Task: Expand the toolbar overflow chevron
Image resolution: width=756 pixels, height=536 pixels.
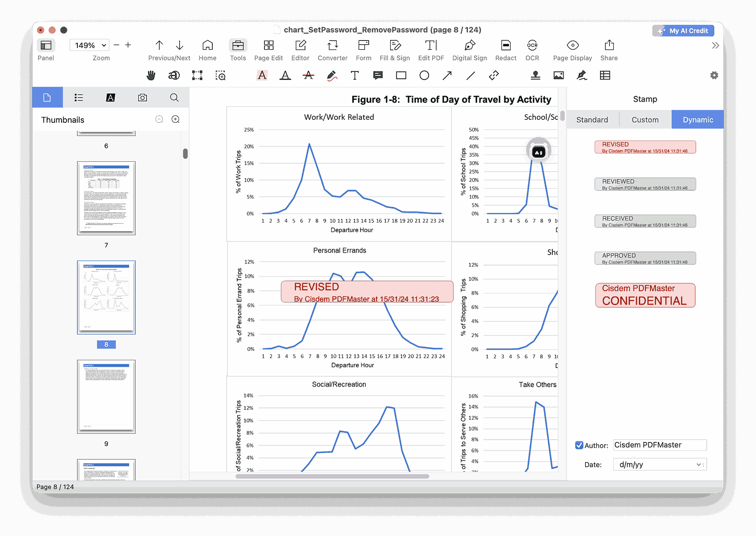Action: point(715,45)
